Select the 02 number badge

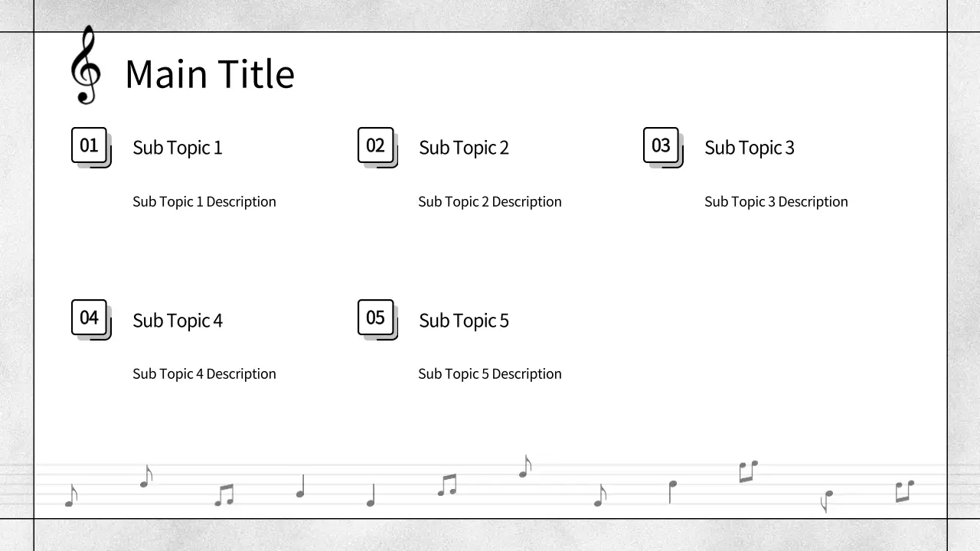376,145
